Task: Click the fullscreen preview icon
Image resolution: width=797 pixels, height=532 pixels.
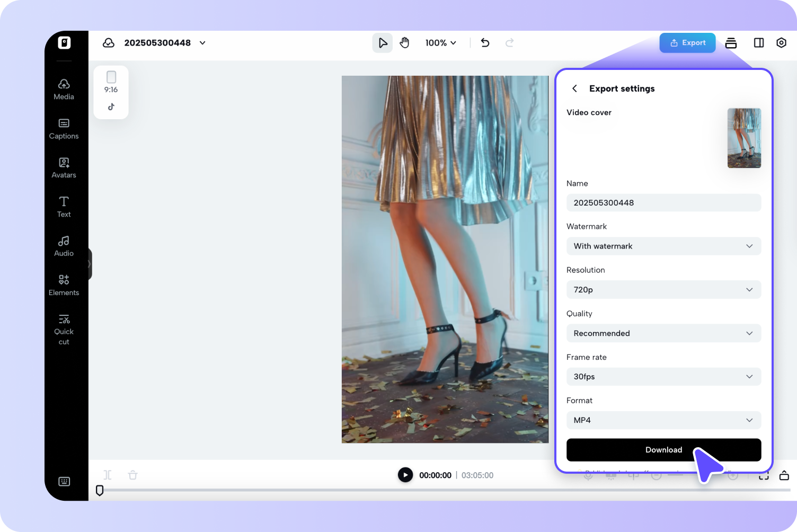Action: (764, 476)
